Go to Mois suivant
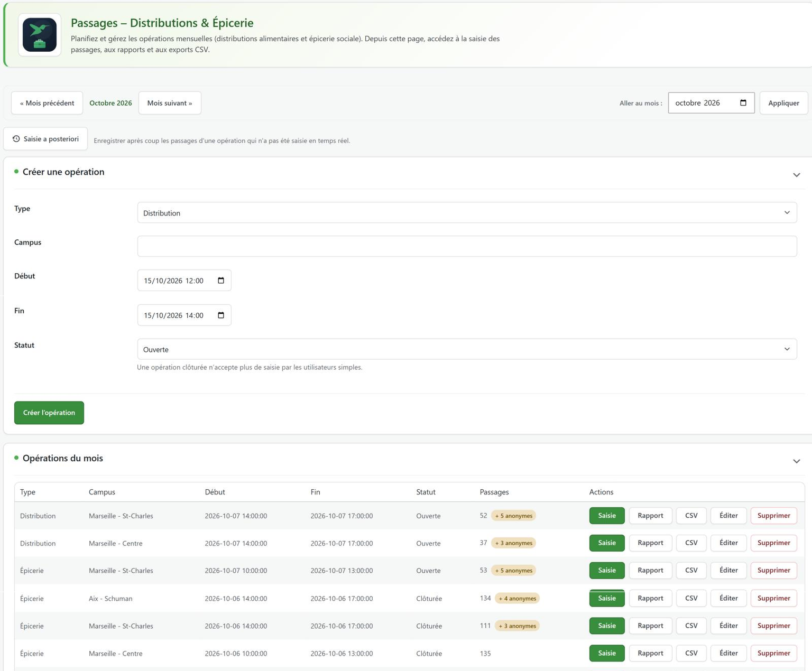 coord(170,103)
